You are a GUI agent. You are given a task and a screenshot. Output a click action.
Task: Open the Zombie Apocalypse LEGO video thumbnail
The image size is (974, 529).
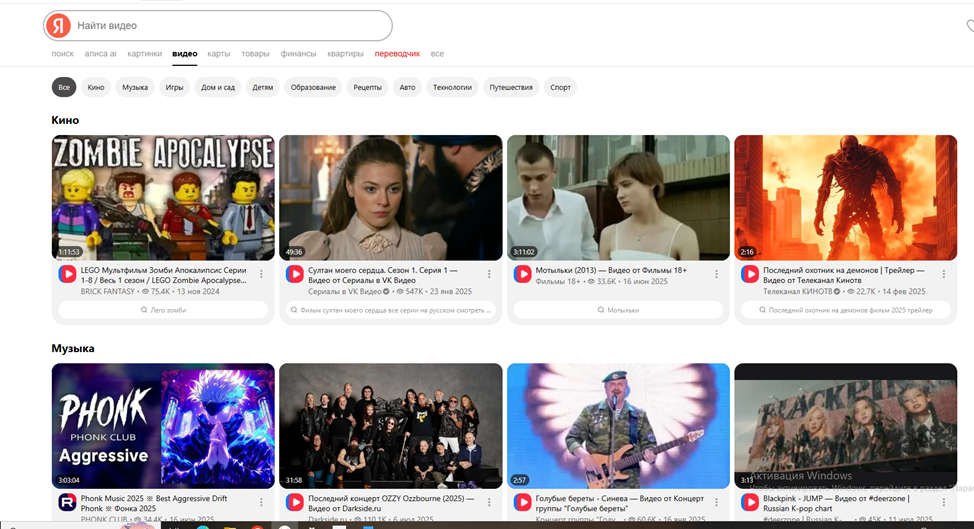[163, 197]
